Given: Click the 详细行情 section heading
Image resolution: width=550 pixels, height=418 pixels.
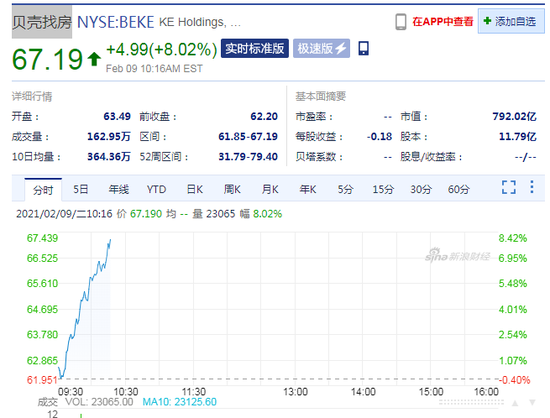Looking at the screenshot, I should (x=32, y=96).
